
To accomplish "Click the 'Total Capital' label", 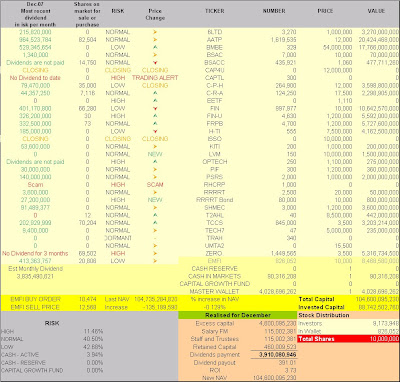I will click(x=316, y=299).
